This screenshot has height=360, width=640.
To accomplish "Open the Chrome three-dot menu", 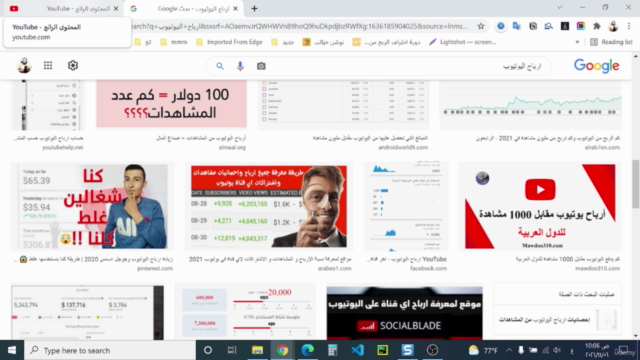I will click(x=629, y=27).
